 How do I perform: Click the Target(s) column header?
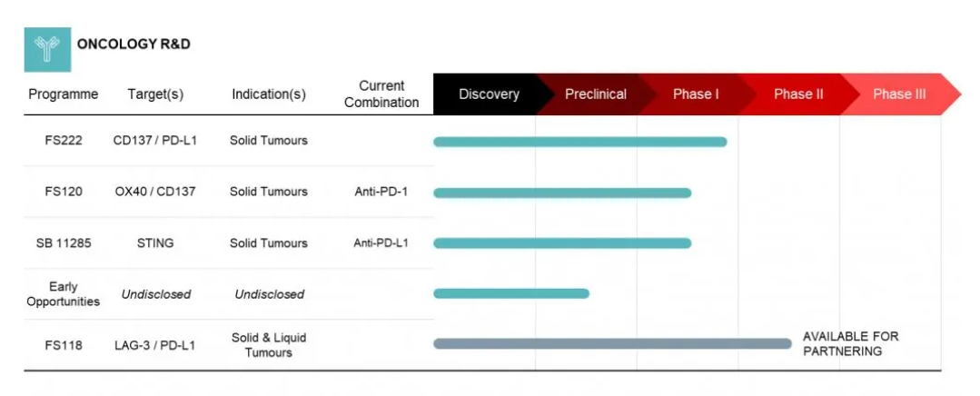click(x=155, y=94)
